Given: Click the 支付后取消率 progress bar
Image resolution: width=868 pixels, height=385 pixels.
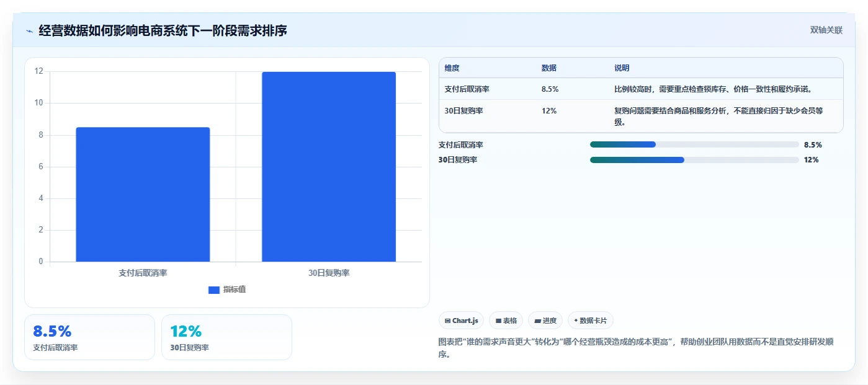Looking at the screenshot, I should (694, 144).
